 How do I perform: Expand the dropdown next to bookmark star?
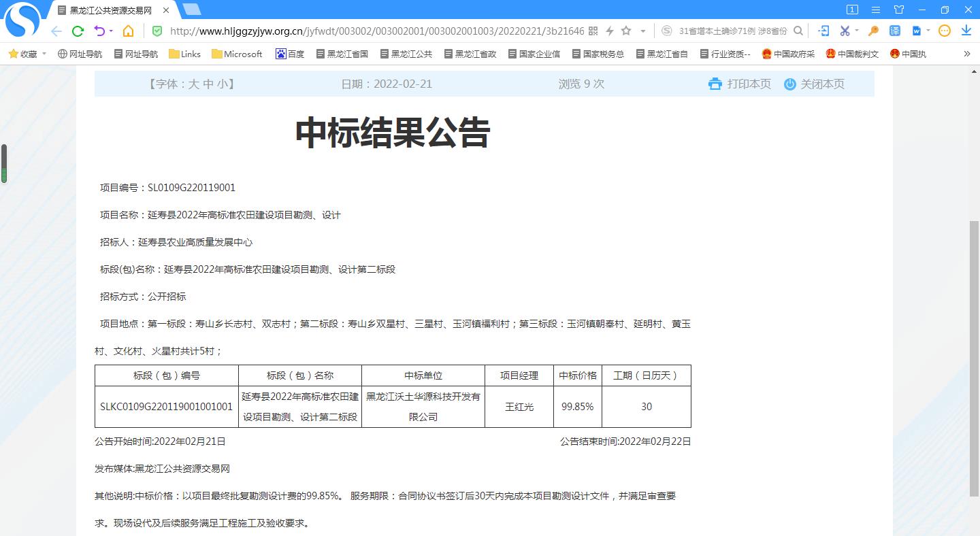(x=643, y=31)
